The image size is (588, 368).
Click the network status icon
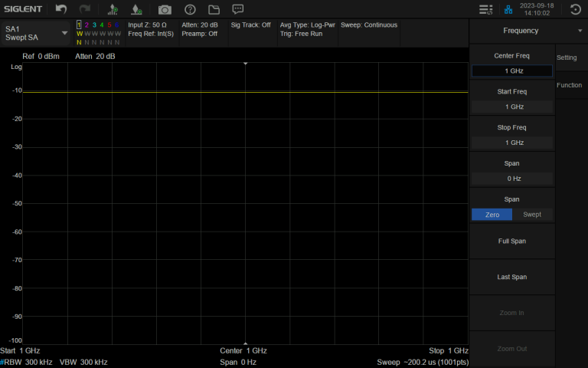tap(508, 9)
